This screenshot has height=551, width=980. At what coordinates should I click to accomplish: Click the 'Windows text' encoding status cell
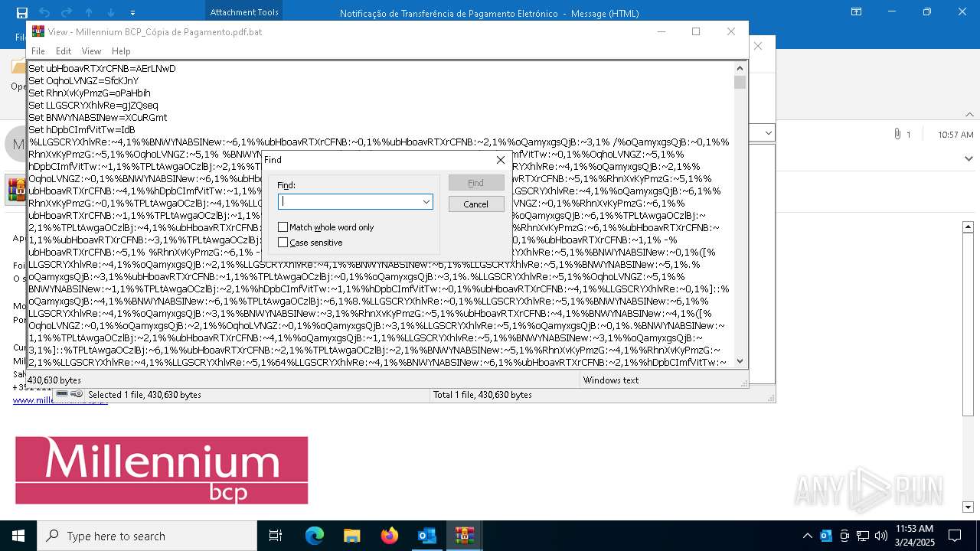[x=611, y=380]
